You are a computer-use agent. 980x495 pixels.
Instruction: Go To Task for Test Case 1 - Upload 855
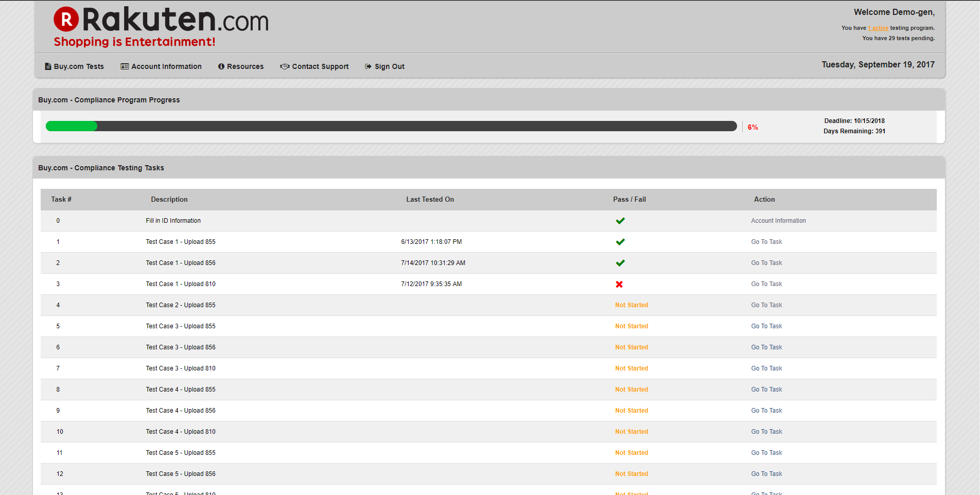766,242
